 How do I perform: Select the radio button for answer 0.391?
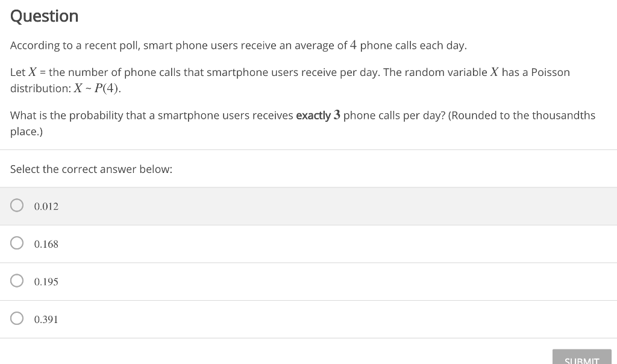[17, 318]
